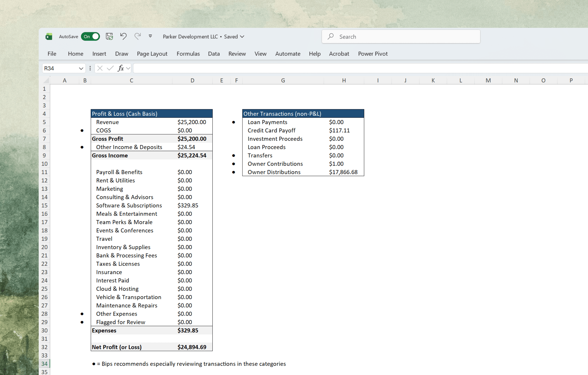Toggle the AutoSave switch off
The image size is (588, 375).
pyautogui.click(x=90, y=37)
